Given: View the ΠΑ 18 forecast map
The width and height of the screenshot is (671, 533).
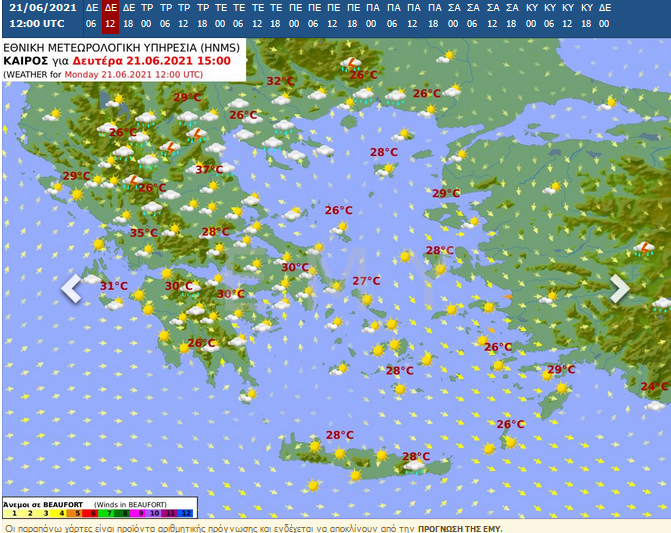Looking at the screenshot, I should coord(434,16).
